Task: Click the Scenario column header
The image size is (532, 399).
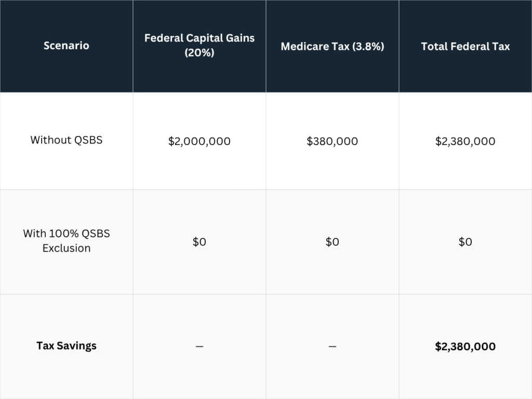Action: point(66,46)
